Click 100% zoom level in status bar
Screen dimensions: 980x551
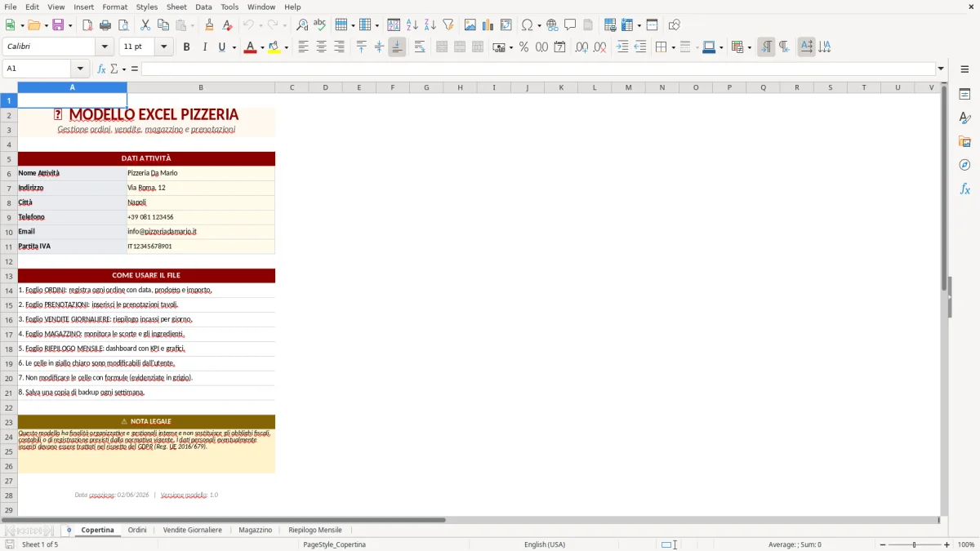pos(966,544)
